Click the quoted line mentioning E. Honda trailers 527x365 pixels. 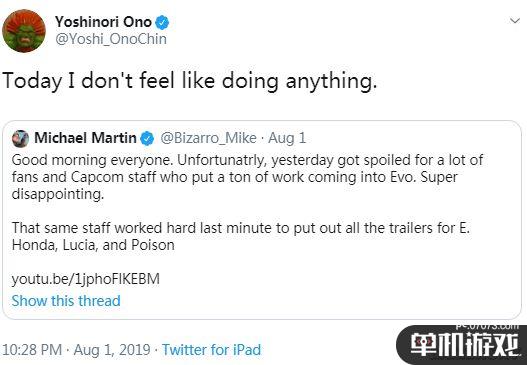click(241, 228)
